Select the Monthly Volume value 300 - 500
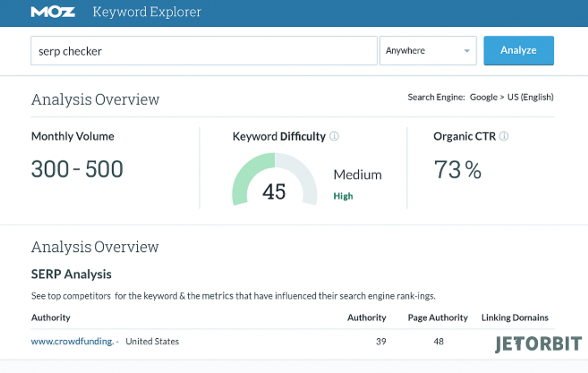Image resolution: width=588 pixels, height=373 pixels. click(77, 169)
